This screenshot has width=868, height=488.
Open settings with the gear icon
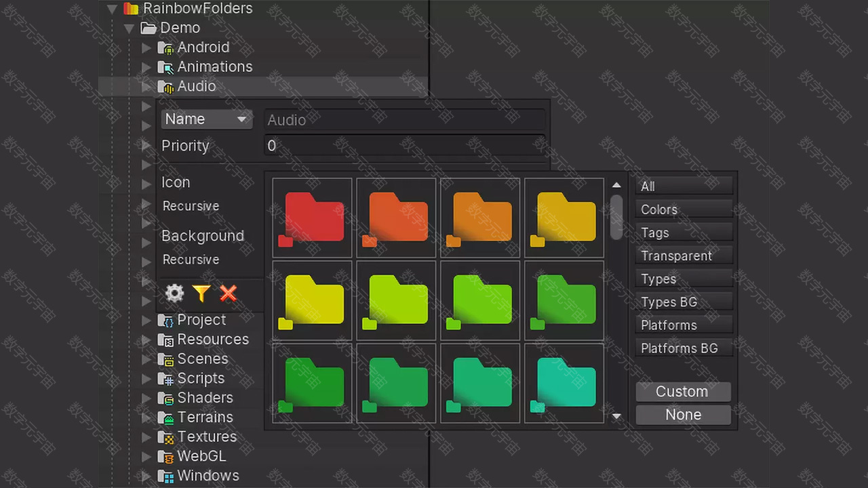tap(175, 293)
